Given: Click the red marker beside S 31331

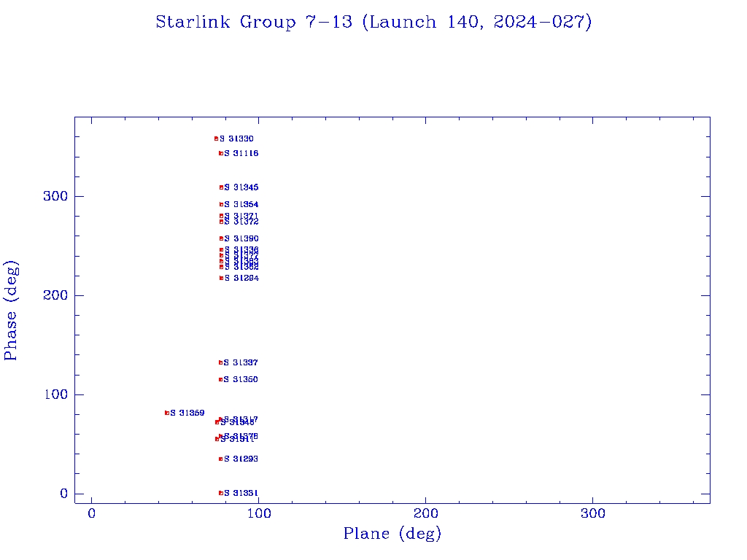Looking at the screenshot, I should point(220,493).
